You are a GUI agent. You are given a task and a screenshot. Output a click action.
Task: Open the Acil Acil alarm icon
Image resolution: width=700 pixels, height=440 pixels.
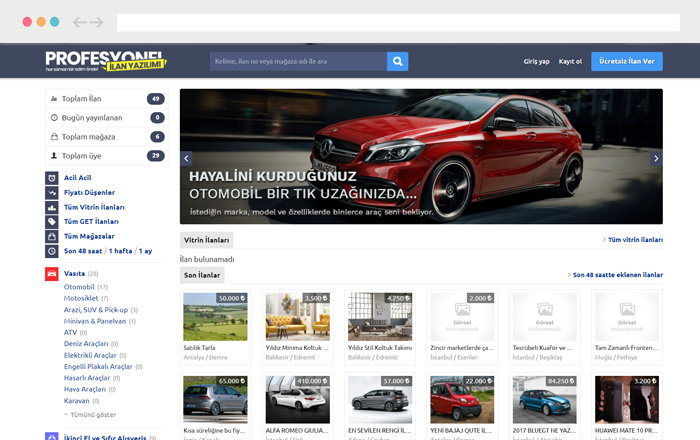coord(52,178)
